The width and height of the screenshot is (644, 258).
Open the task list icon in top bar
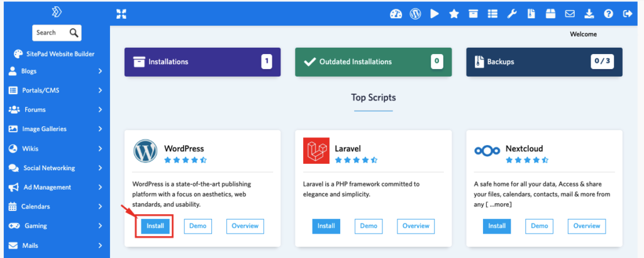pyautogui.click(x=492, y=14)
